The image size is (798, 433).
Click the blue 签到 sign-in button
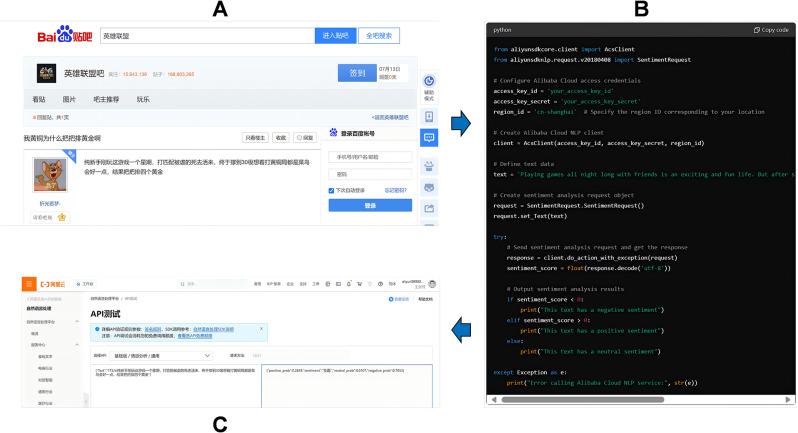click(x=357, y=73)
